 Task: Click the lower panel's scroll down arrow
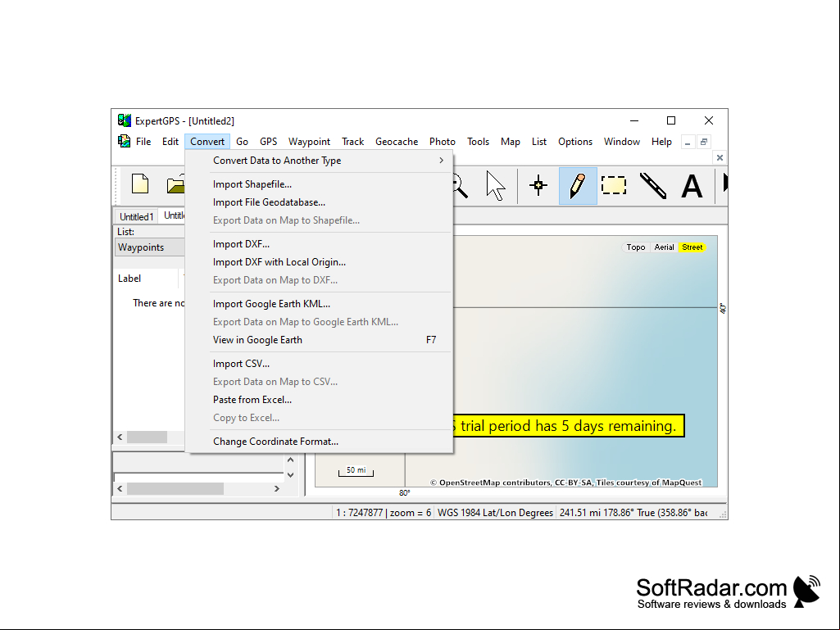tap(290, 474)
